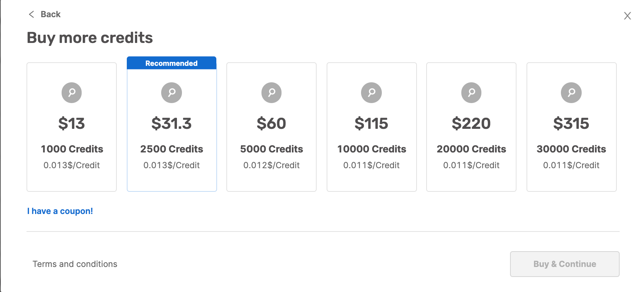
Task: Click the magnifier icon above $115
Action: pos(371,93)
